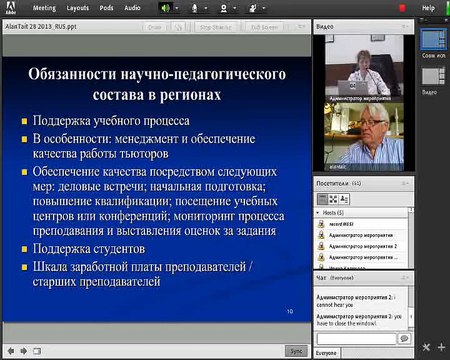450x360 pixels.
Task: Click the chat message input field
Action: pyautogui.click(x=356, y=339)
